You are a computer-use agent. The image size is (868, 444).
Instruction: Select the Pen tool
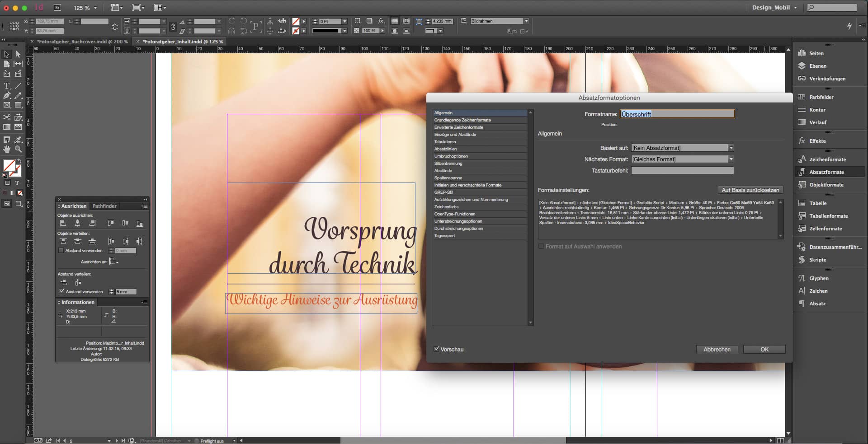(7, 95)
